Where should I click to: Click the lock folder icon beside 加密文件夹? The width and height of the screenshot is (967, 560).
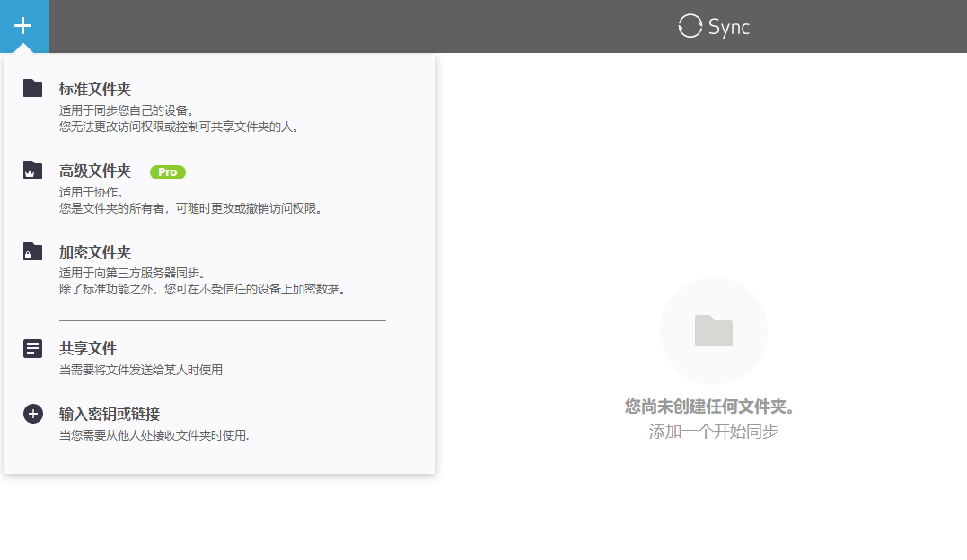[x=32, y=251]
